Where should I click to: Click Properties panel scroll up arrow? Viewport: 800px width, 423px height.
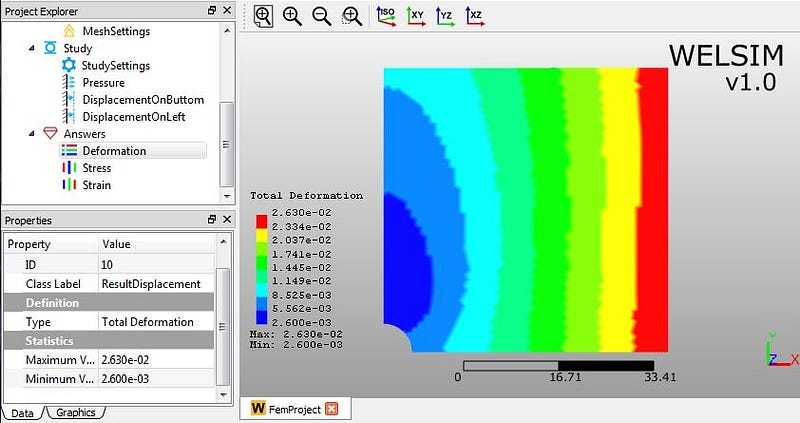coord(223,242)
